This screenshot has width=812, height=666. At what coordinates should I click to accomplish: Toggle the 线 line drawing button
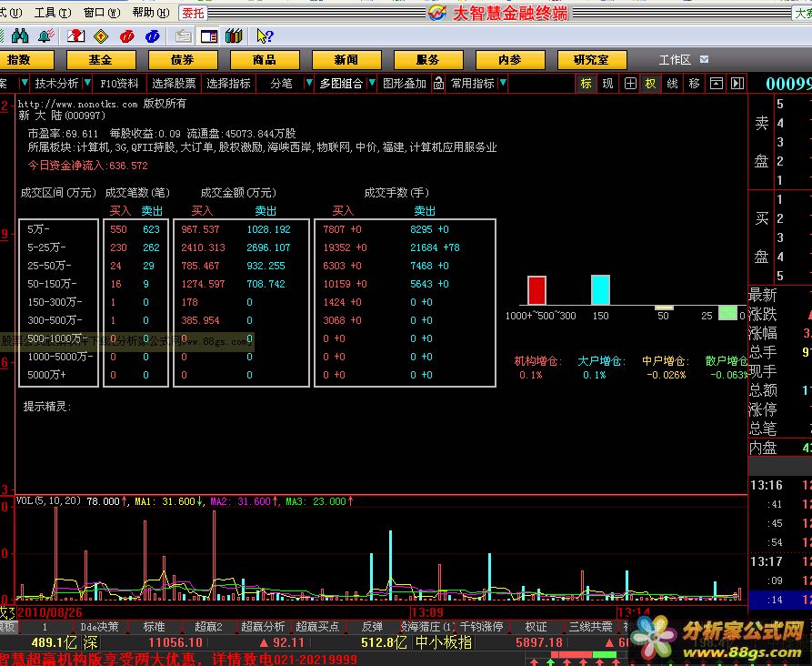[x=672, y=84]
